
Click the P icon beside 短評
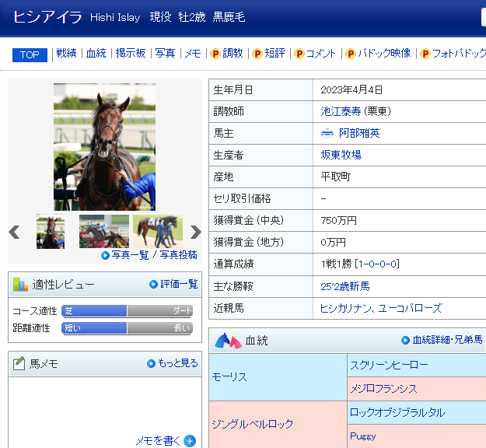coord(257,54)
